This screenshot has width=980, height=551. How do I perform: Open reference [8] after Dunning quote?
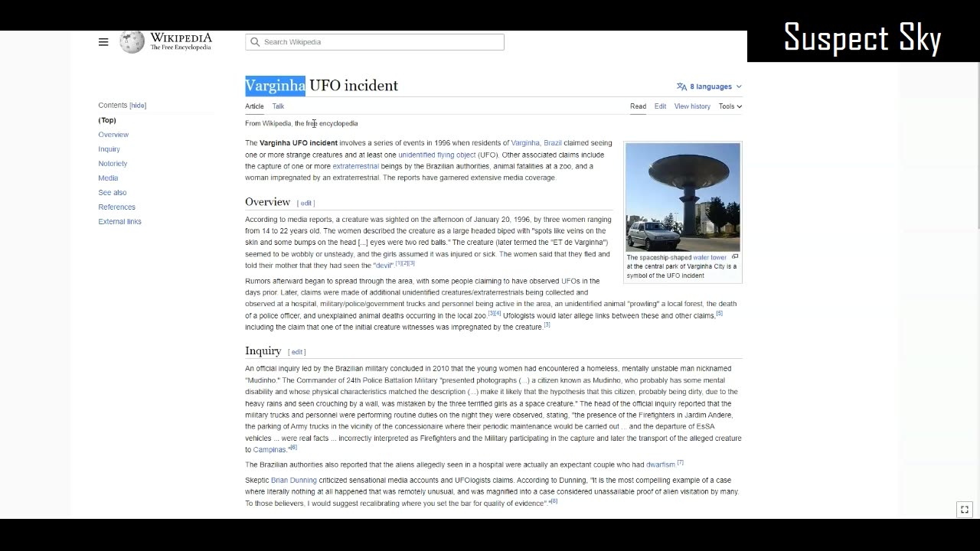point(554,501)
